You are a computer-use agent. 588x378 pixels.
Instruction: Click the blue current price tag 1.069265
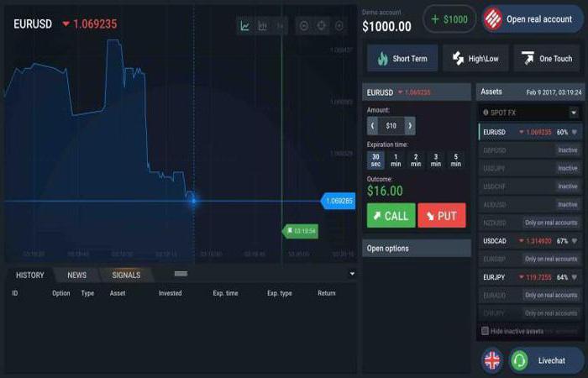tap(338, 201)
